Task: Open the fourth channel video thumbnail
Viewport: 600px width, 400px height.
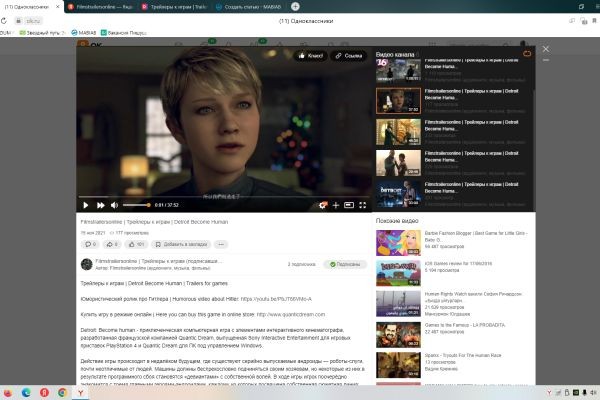Action: pos(398,163)
